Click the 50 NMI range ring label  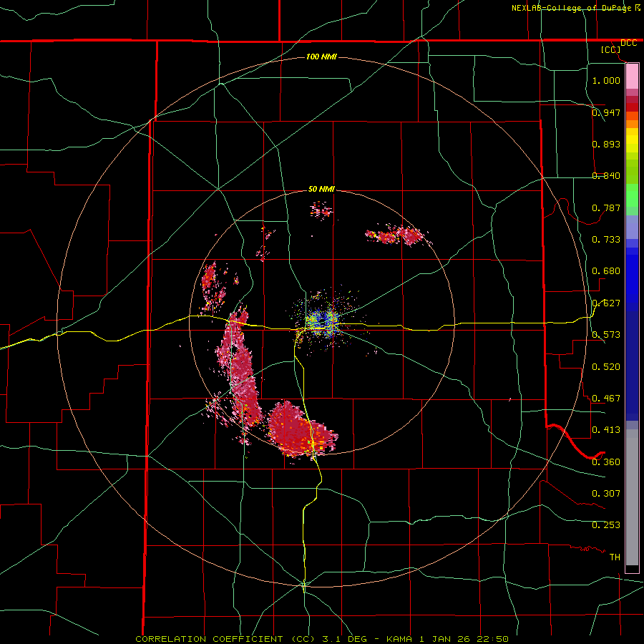click(321, 189)
